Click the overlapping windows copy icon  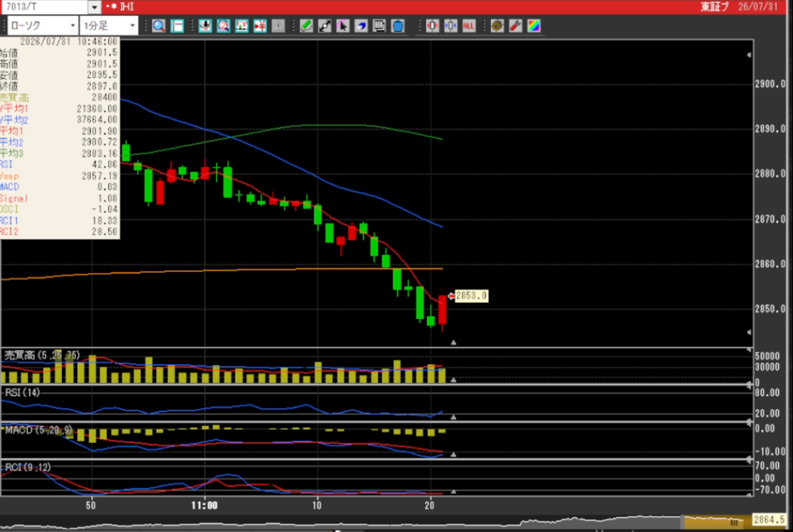(379, 26)
